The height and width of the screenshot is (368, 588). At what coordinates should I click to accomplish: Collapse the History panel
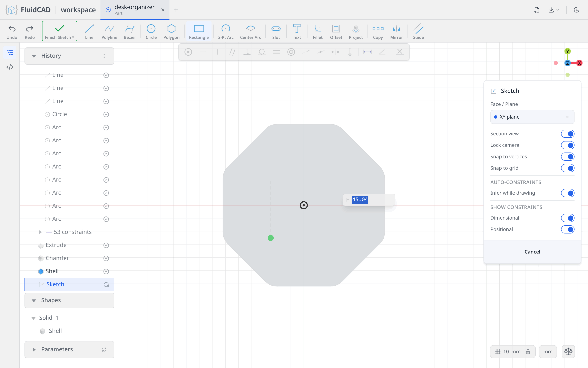[x=34, y=56]
